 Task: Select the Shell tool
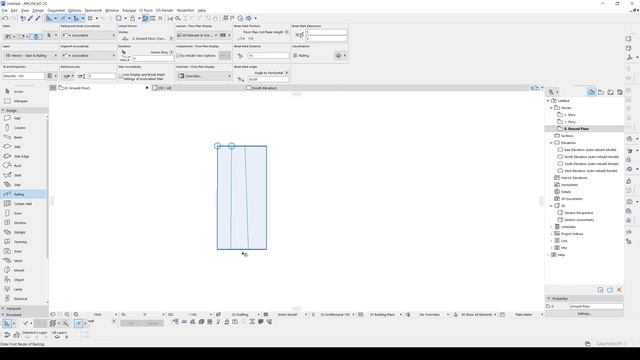click(18, 175)
